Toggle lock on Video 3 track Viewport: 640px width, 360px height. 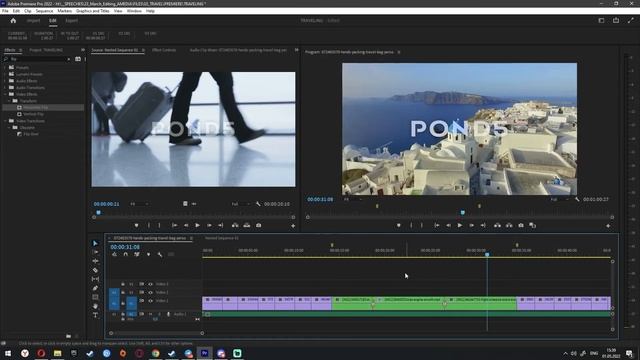pyautogui.click(x=123, y=284)
